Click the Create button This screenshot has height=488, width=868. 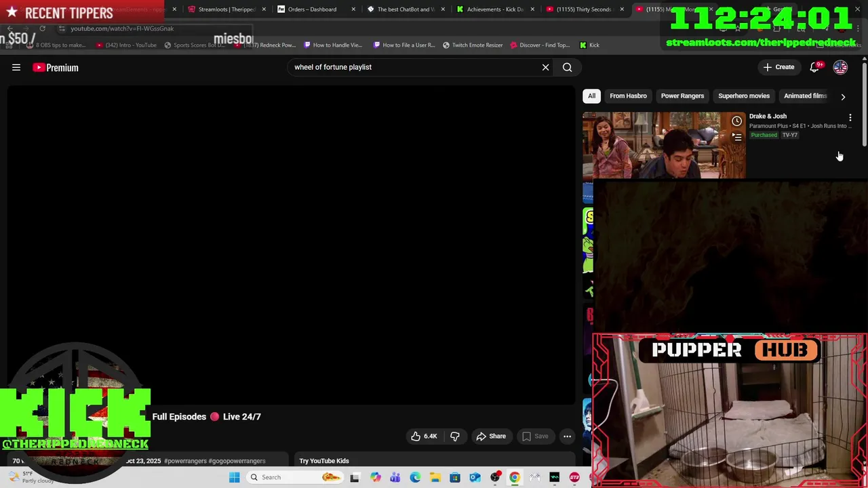click(x=778, y=67)
